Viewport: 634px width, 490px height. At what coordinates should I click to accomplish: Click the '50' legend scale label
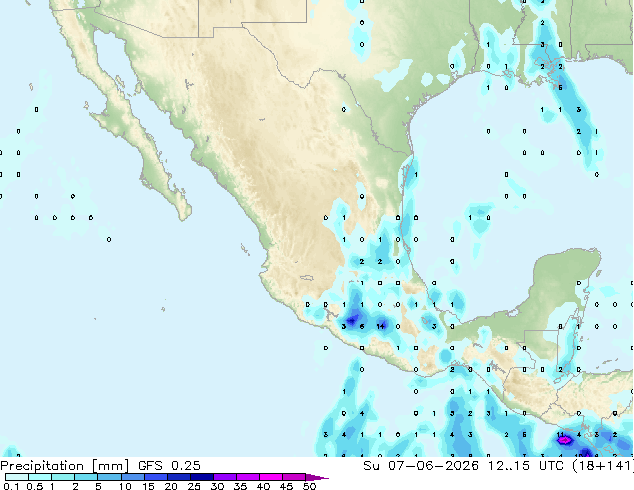[x=309, y=486]
